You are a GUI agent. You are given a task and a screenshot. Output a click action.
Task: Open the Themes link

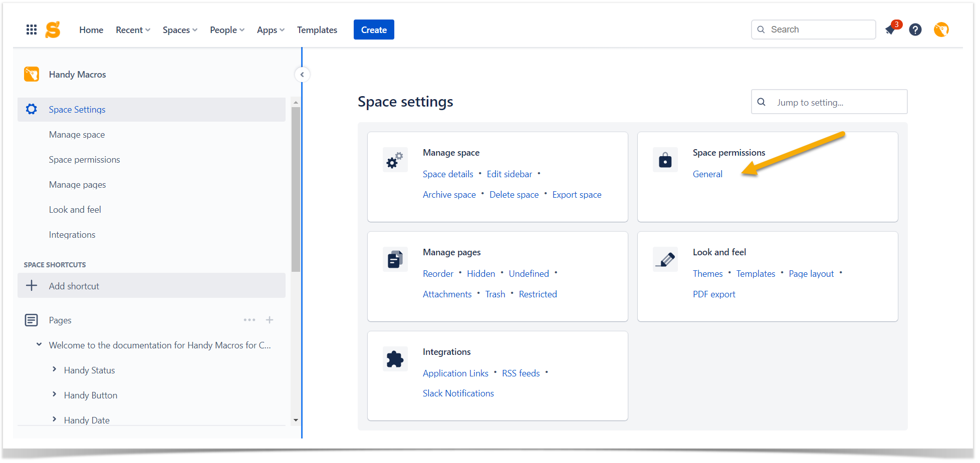[x=707, y=274]
